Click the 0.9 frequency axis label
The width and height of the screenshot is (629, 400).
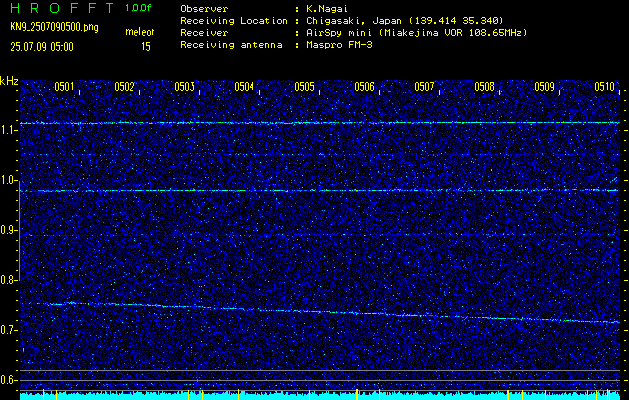click(9, 230)
